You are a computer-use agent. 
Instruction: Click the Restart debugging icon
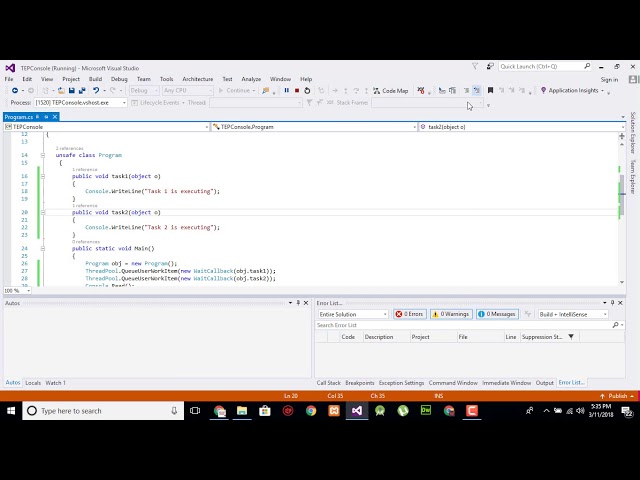(307, 91)
